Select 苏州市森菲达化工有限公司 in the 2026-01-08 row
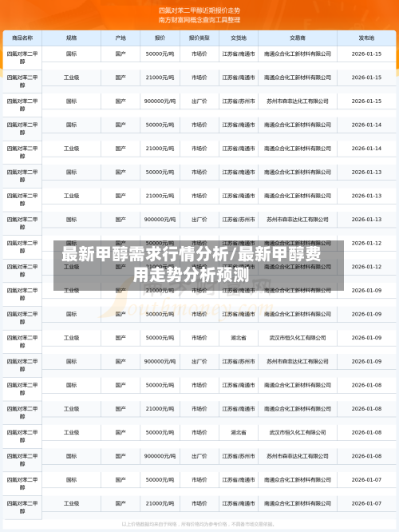 298,456
